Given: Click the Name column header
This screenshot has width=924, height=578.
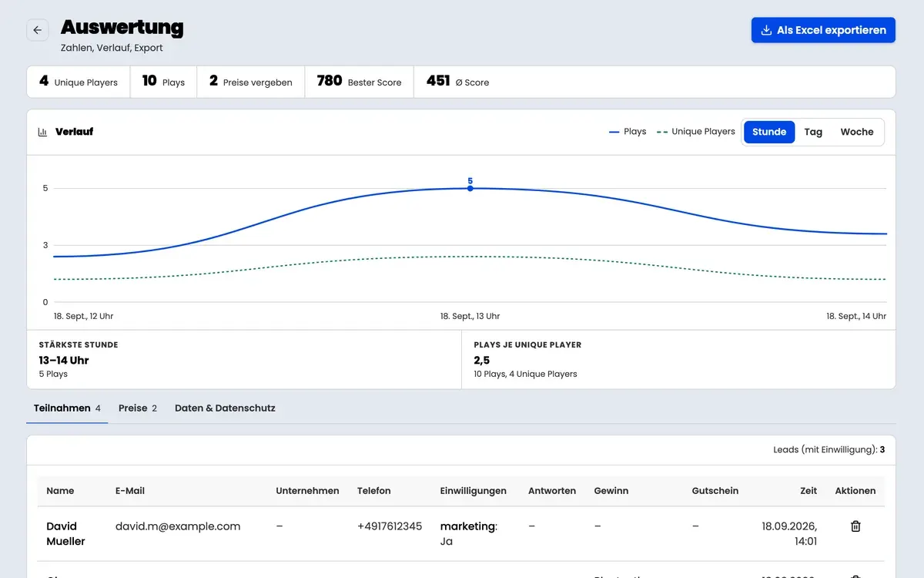Looking at the screenshot, I should [60, 491].
